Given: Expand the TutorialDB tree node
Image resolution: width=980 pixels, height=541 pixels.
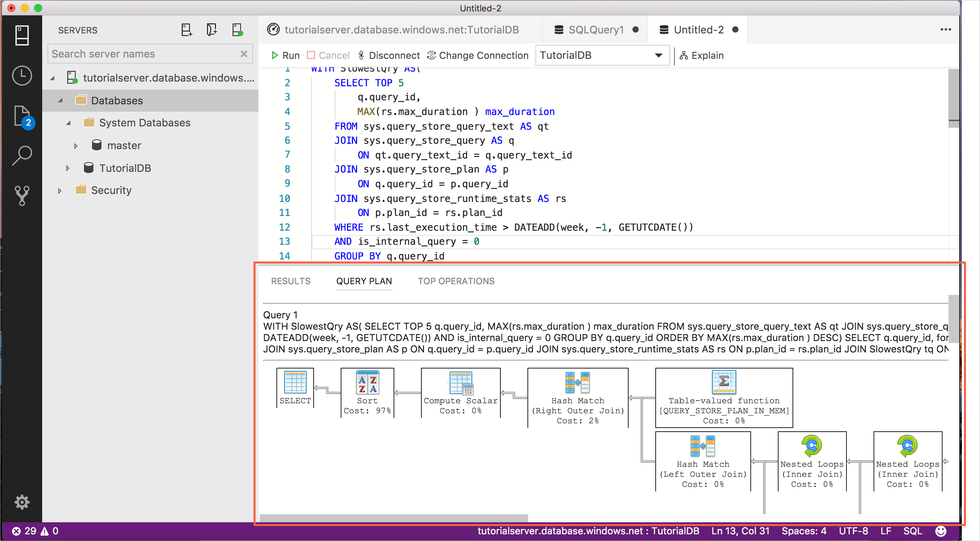Looking at the screenshot, I should coord(68,169).
